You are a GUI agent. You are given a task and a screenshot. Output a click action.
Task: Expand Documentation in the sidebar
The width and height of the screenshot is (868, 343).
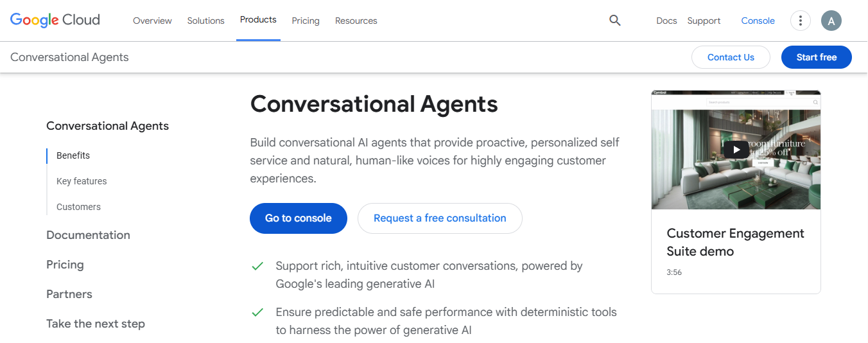pos(88,235)
